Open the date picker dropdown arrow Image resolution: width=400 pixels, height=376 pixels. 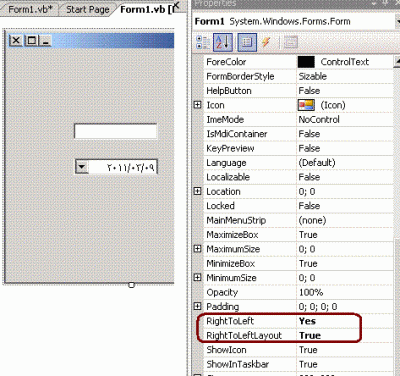tap(82, 167)
